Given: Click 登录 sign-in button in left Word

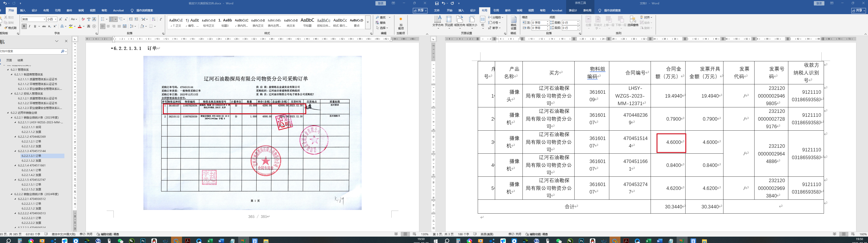Looking at the screenshot, I should [x=381, y=3].
